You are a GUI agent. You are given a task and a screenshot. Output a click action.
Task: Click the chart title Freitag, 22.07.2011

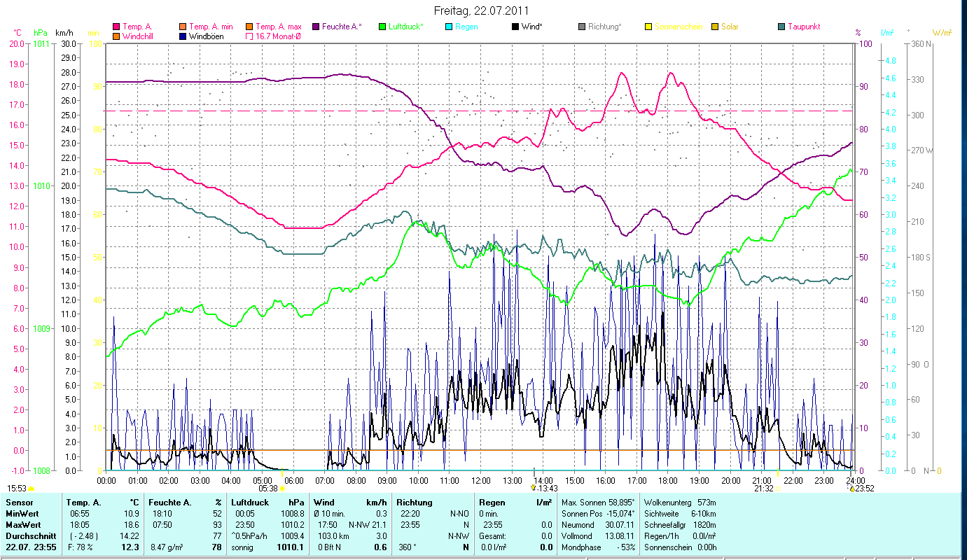point(482,10)
